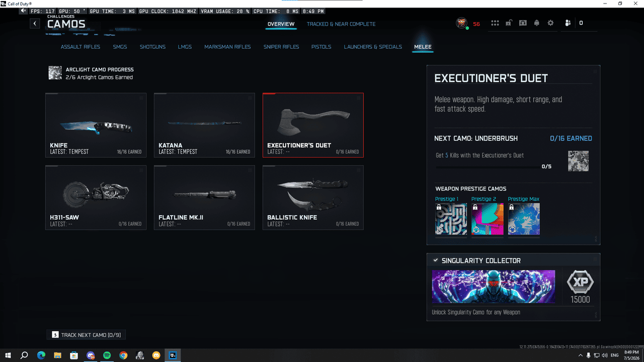Screen dimensions: 644x362
Task: Open notifications bell icon
Action: coord(537,23)
